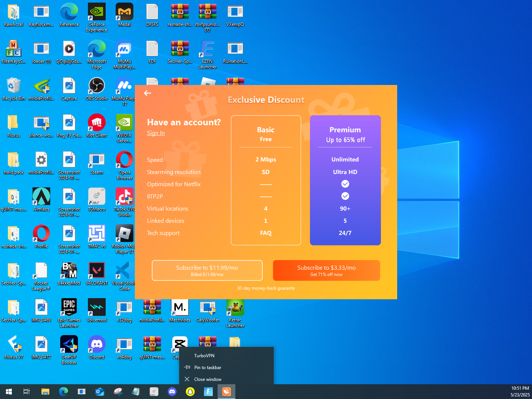This screenshot has width=532, height=399.
Task: Select Steam desktop shortcut
Action: pyautogui.click(x=97, y=163)
